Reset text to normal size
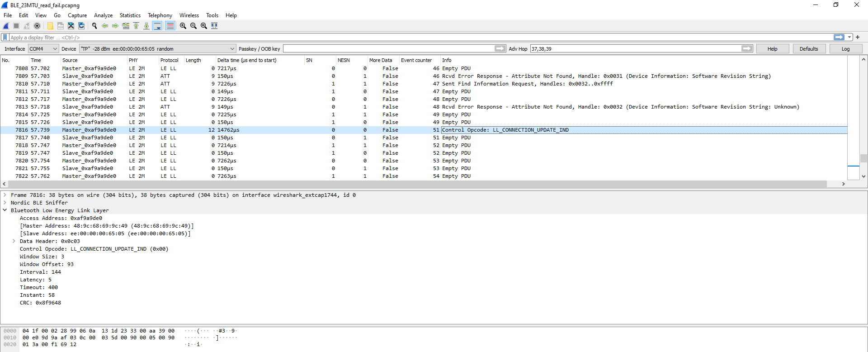 click(x=204, y=26)
